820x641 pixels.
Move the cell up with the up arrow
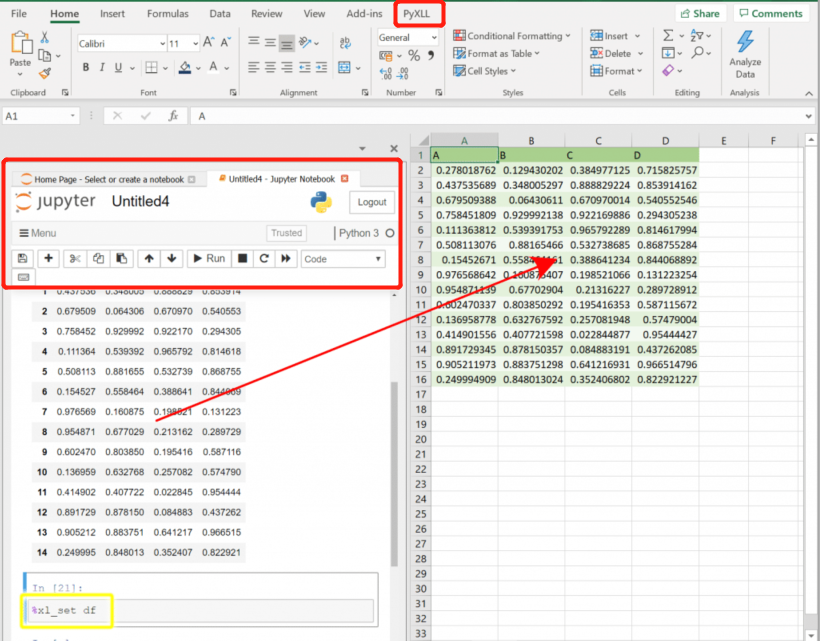coord(149,258)
